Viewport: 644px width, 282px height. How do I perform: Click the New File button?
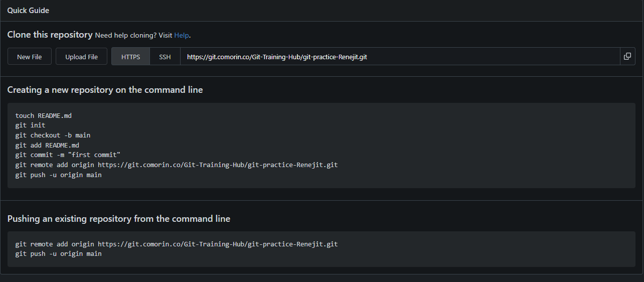pos(30,57)
